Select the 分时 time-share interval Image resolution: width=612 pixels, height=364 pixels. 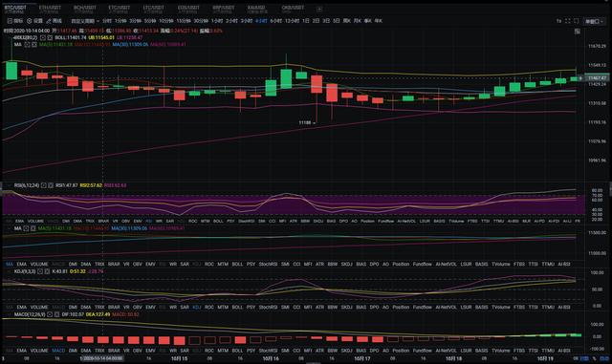tap(107, 21)
